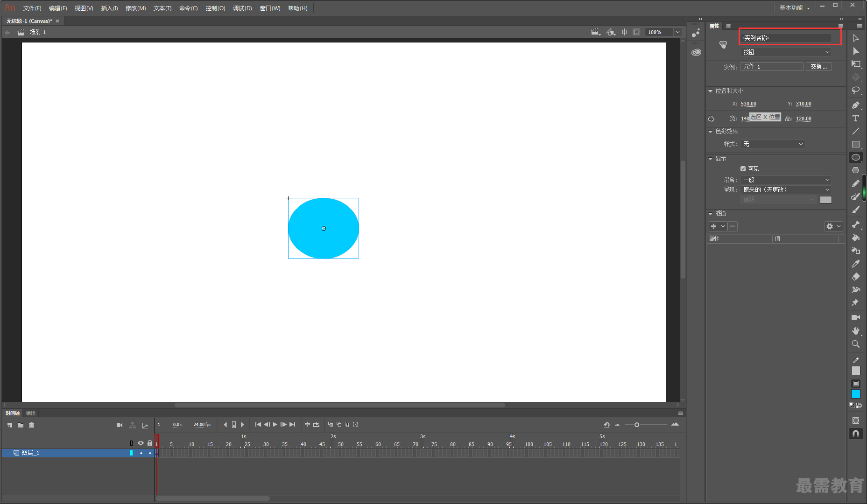Viewport: 867px width, 504px height.
Task: Collapse the 显示 section
Action: click(711, 159)
